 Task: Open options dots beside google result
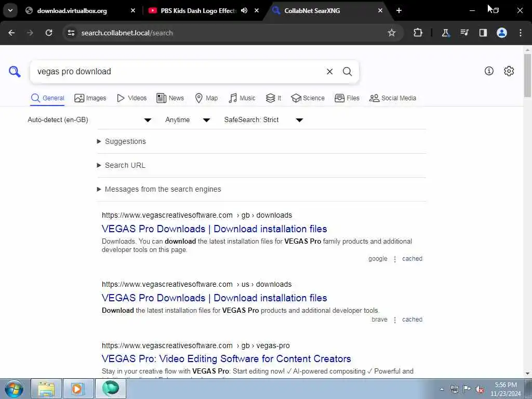point(395,259)
